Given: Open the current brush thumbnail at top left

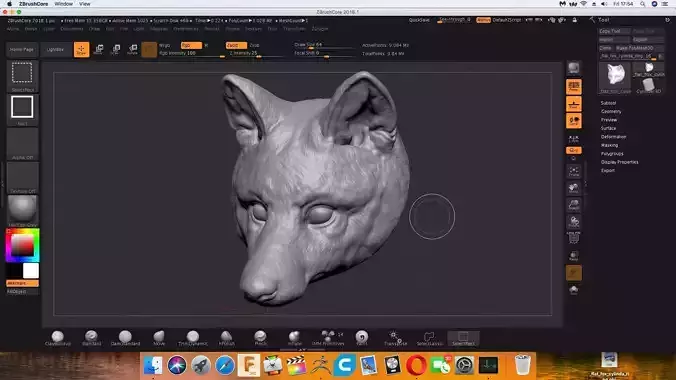Looking at the screenshot, I should [x=22, y=75].
